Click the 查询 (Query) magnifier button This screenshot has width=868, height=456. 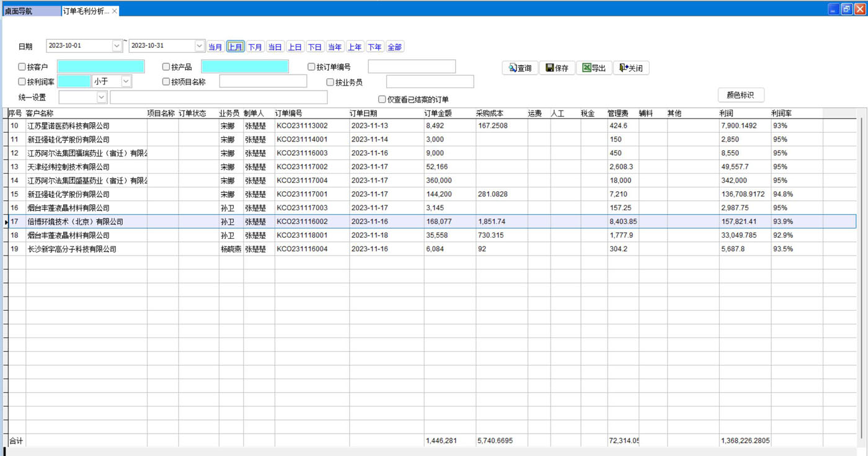pyautogui.click(x=520, y=68)
